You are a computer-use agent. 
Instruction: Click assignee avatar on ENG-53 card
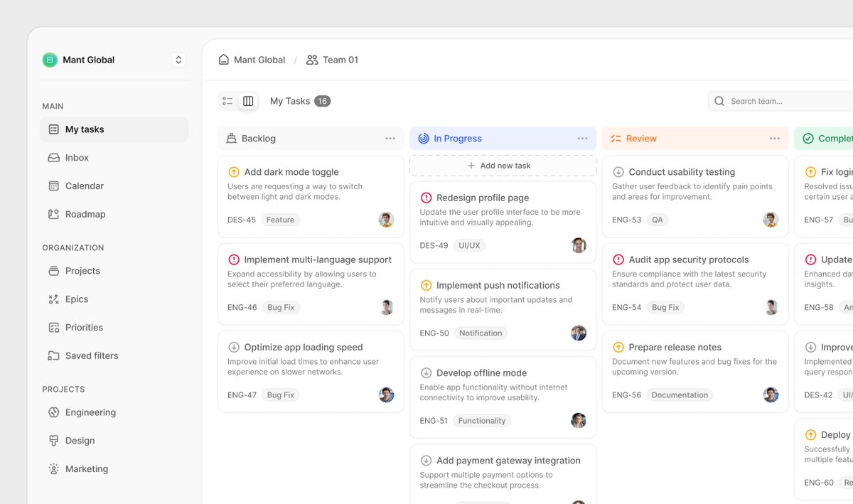pos(771,220)
